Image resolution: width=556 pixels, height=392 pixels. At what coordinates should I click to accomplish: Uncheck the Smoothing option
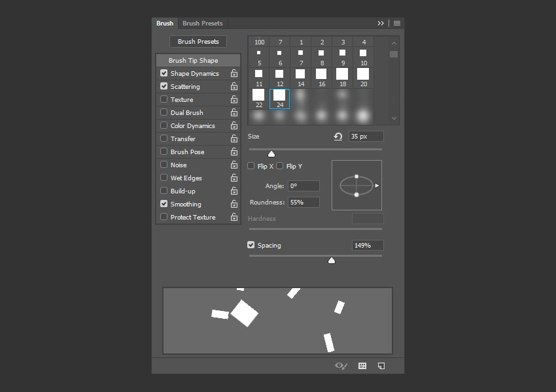(x=164, y=204)
